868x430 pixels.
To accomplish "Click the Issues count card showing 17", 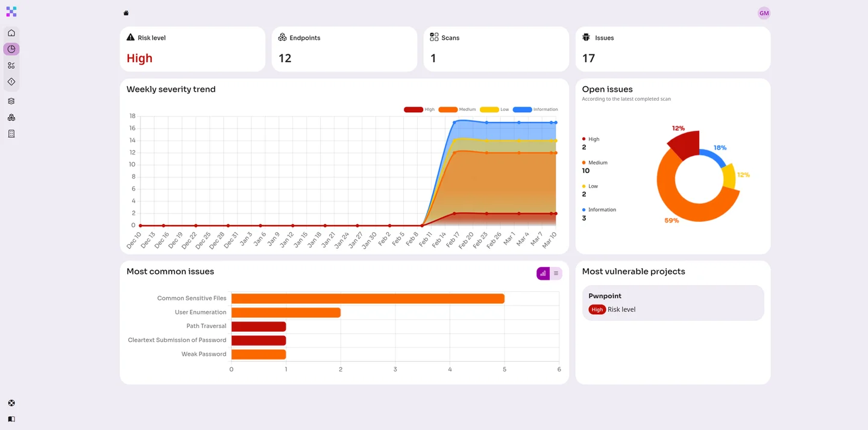I will coord(672,49).
